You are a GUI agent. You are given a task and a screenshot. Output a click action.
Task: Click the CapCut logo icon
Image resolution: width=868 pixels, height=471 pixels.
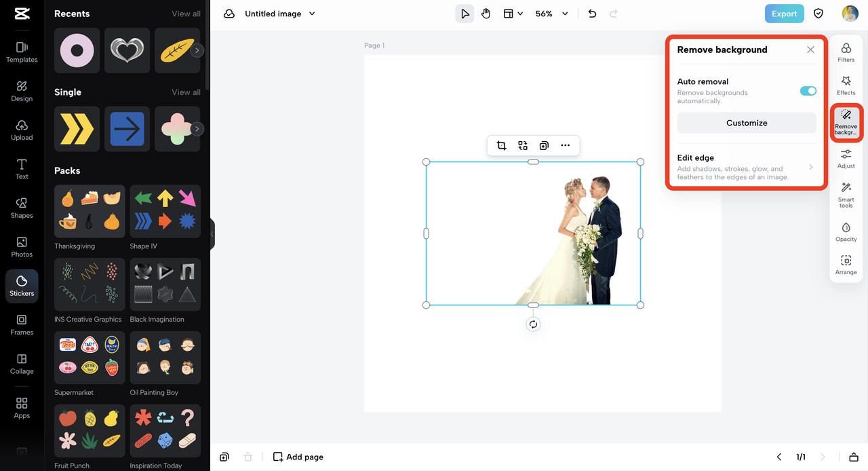(22, 14)
